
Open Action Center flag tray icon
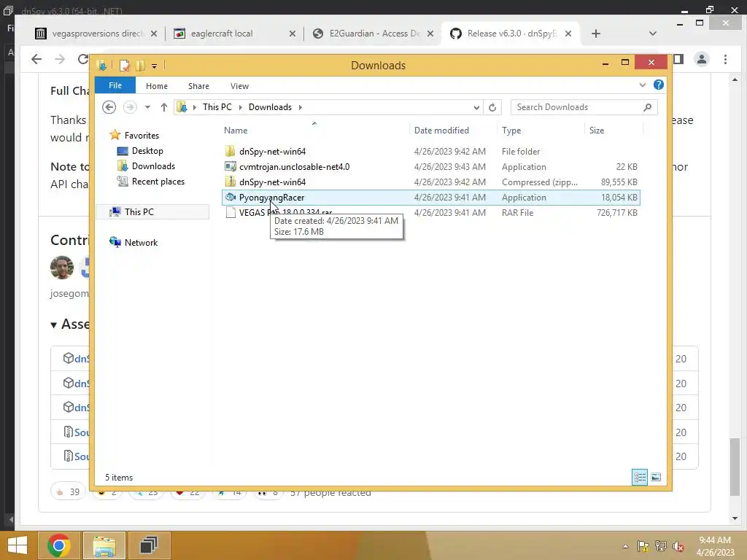pyautogui.click(x=643, y=546)
